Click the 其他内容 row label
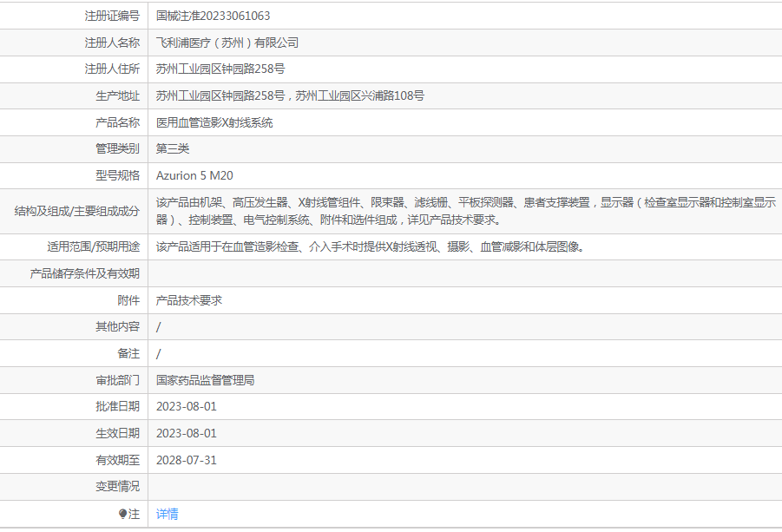Viewport: 782px width, 532px height. click(x=118, y=326)
